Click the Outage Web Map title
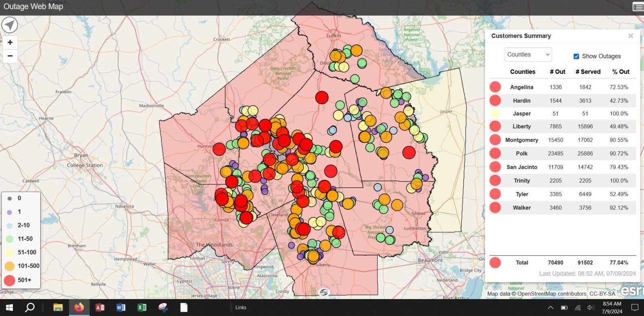644x316 pixels. tap(33, 6)
